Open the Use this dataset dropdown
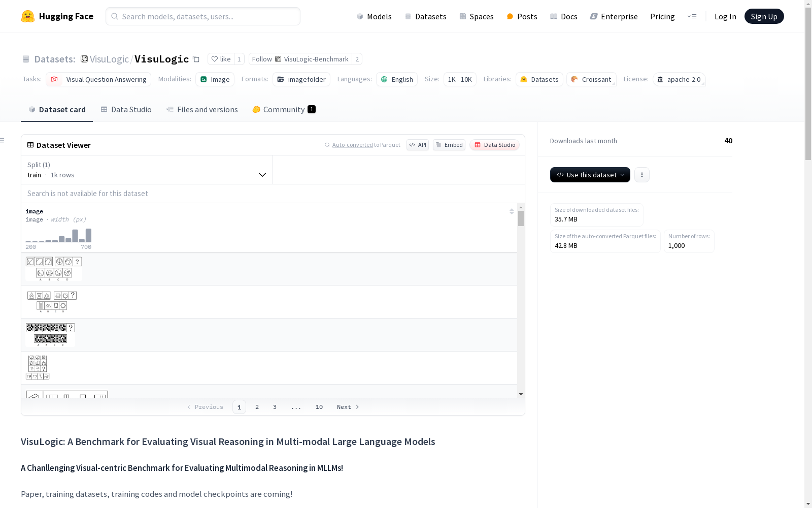 590,175
